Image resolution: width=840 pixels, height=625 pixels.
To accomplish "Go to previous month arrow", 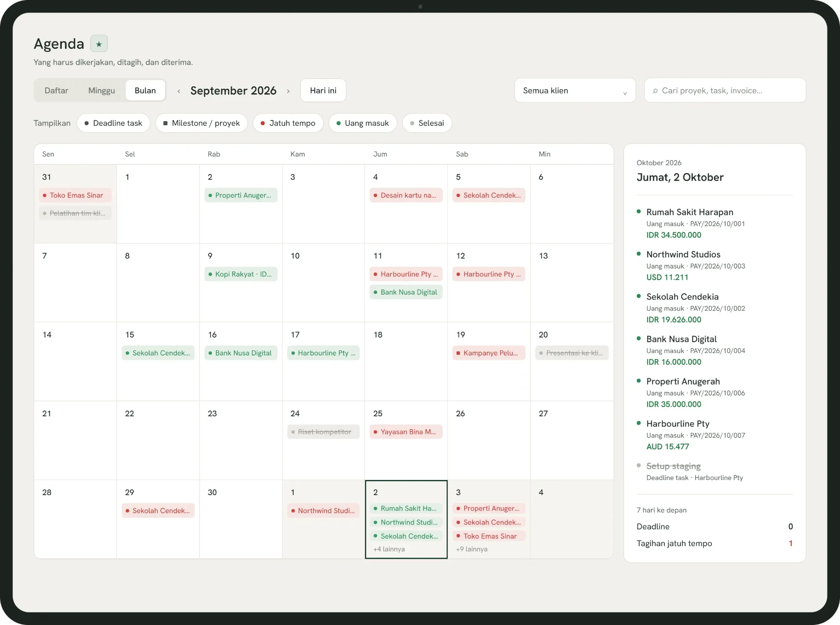I will (179, 91).
